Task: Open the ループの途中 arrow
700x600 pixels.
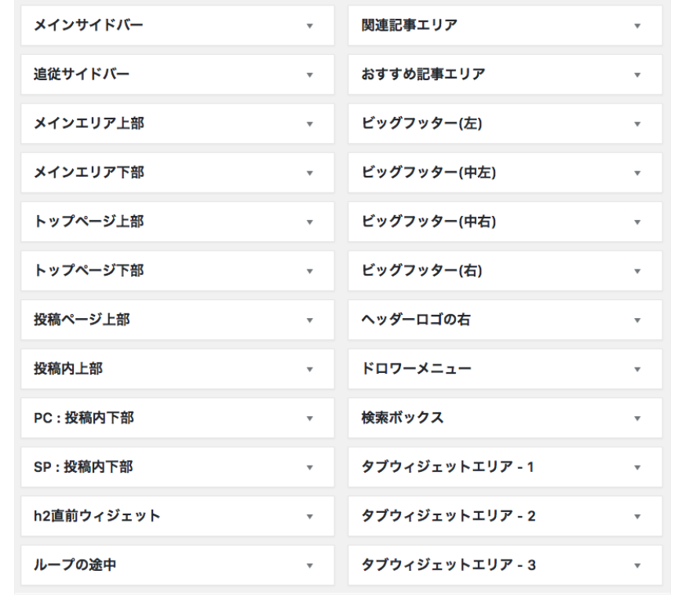Action: [x=310, y=565]
